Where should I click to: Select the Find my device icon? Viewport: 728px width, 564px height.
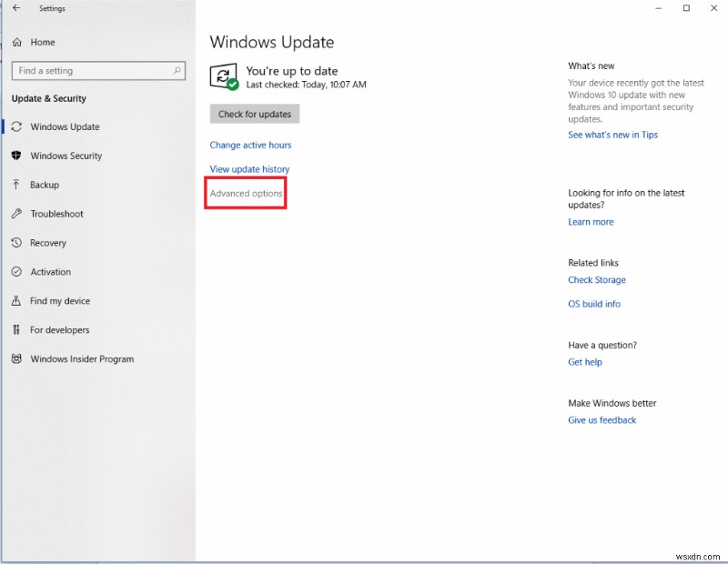point(15,301)
